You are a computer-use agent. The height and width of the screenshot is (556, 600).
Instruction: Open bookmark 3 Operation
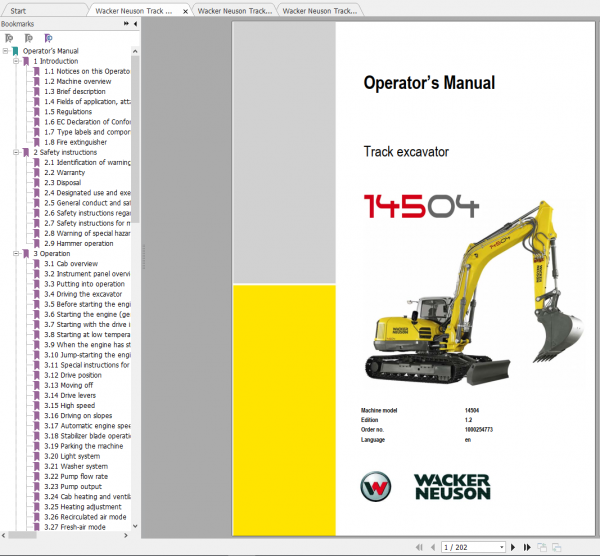[52, 253]
